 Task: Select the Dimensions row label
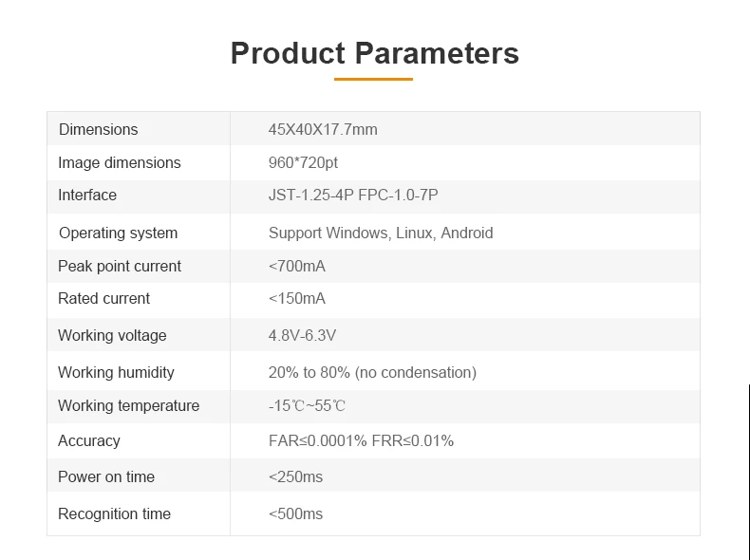[x=98, y=129]
